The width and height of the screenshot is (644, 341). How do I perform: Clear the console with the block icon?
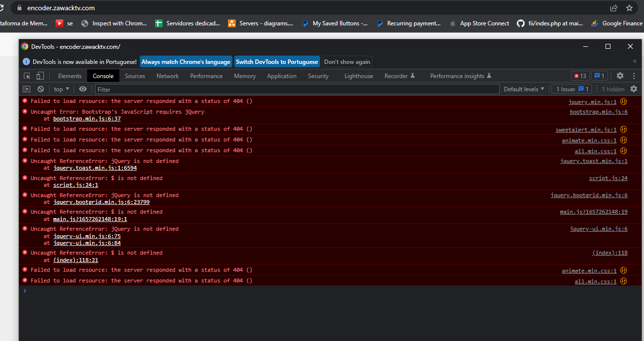(41, 89)
